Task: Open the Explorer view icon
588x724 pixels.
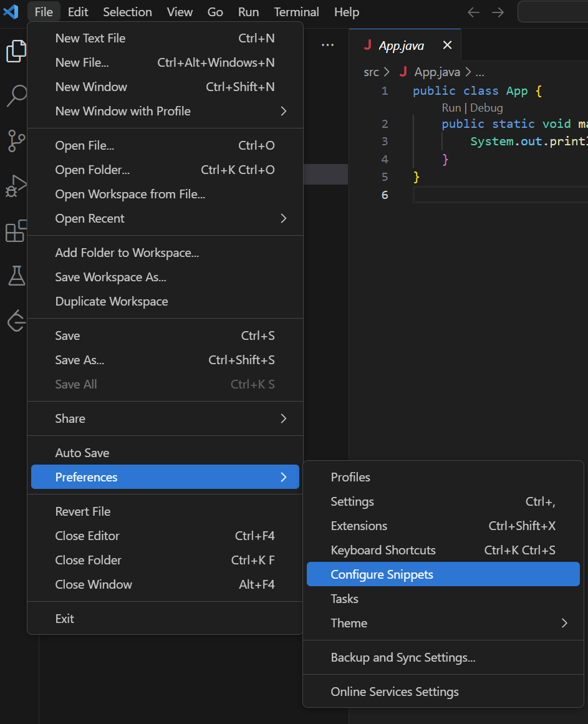Action: 16,51
